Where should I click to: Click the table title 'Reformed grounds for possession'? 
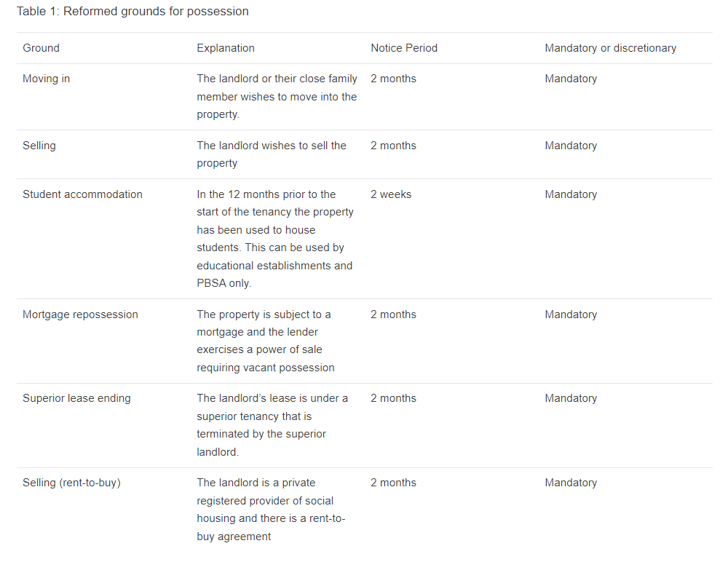click(x=156, y=11)
